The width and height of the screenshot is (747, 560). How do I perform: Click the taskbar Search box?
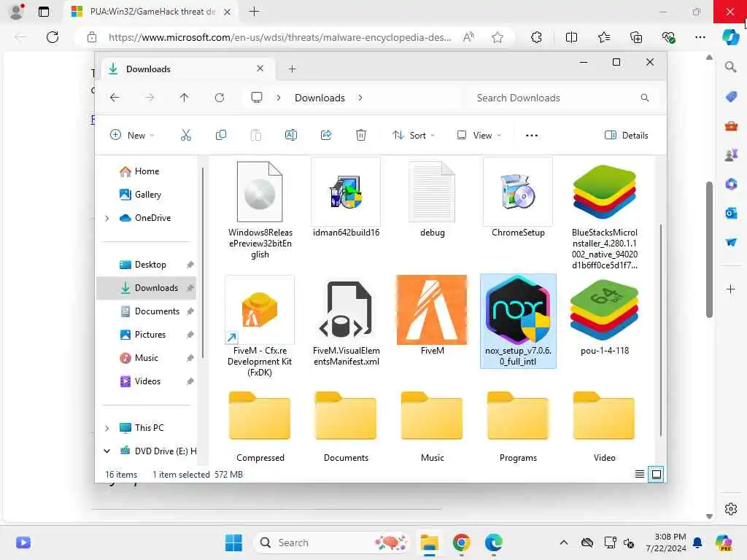click(333, 542)
